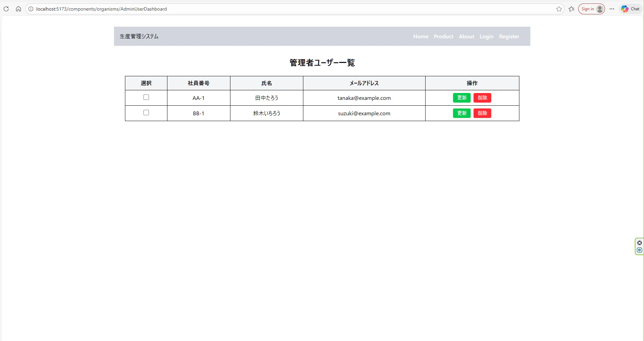Open the green e extension icon
Viewport: 644px width, 341px height.
(x=640, y=250)
